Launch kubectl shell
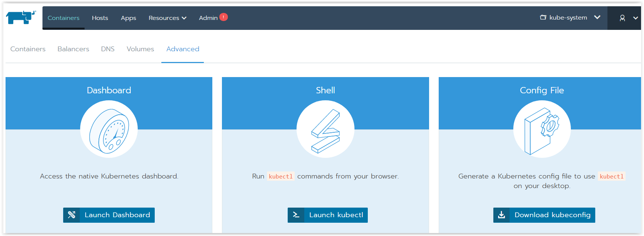 328,215
